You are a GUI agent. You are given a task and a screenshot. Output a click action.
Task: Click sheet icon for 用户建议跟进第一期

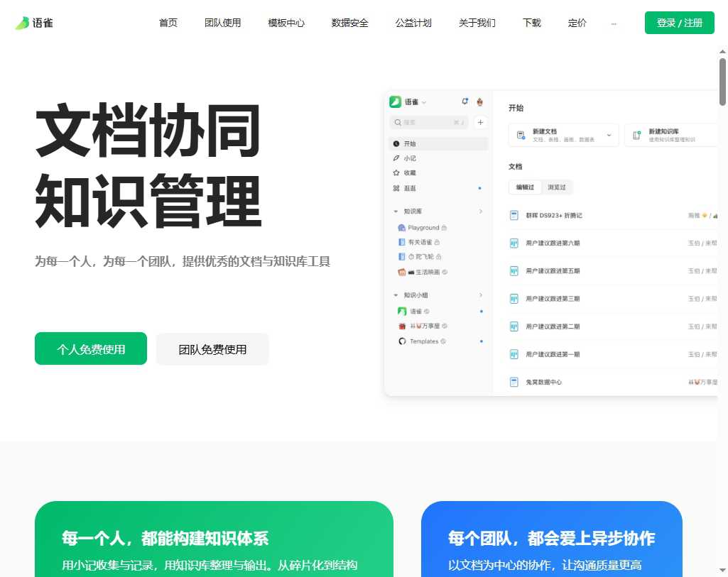(514, 354)
